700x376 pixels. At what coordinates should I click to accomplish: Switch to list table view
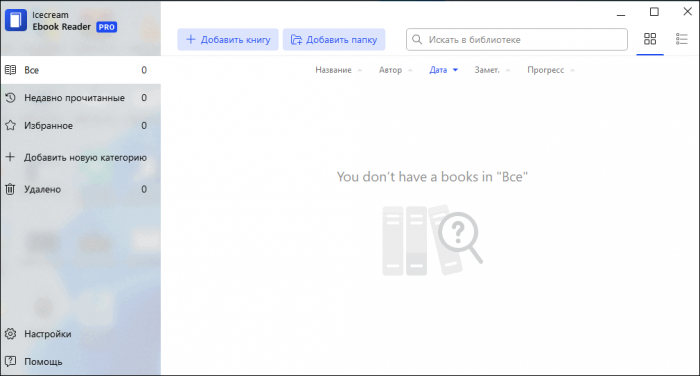(x=682, y=39)
